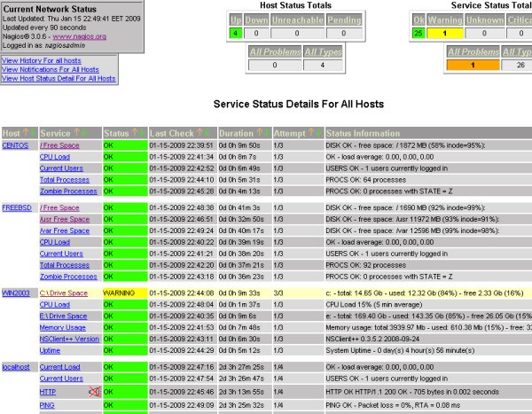532x414 pixels.
Task: Sort Status column ascending with orange arrow
Action: click(x=136, y=133)
